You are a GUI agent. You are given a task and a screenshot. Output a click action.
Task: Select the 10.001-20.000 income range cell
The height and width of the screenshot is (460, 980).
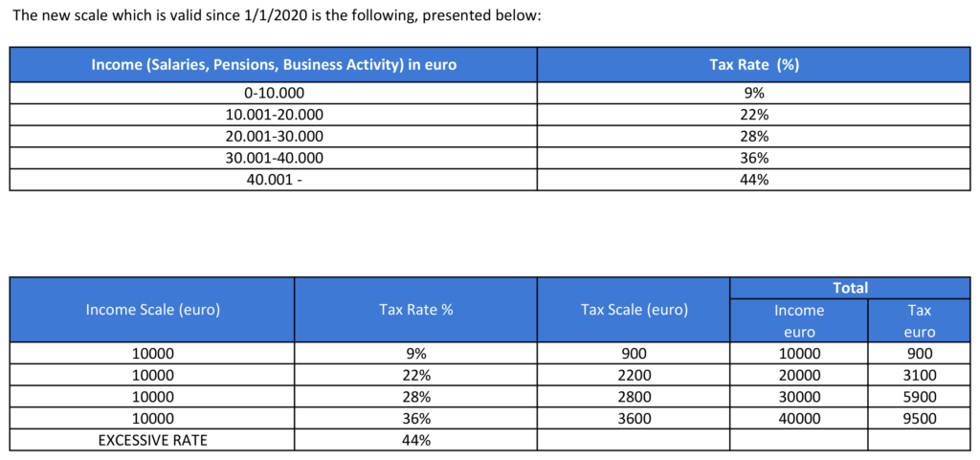[273, 115]
